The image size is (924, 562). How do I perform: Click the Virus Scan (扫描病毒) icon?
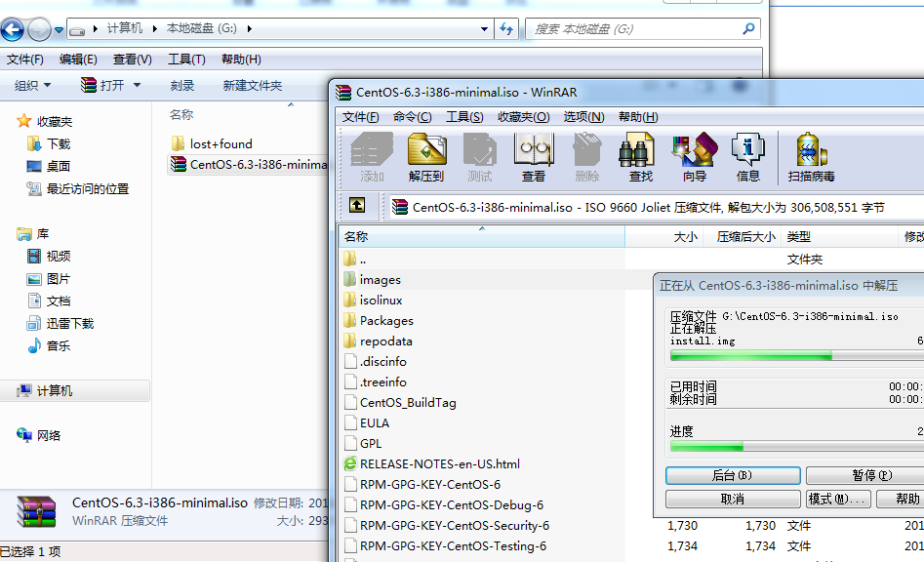[x=812, y=157]
